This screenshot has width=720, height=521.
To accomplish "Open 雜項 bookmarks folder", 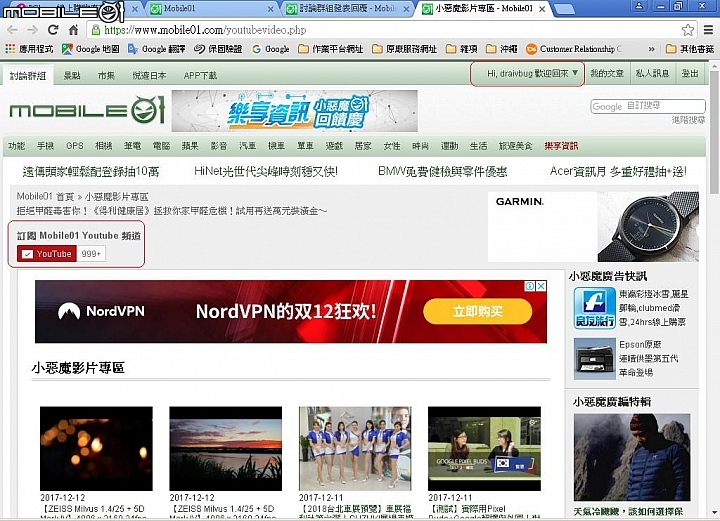I will (x=461, y=49).
